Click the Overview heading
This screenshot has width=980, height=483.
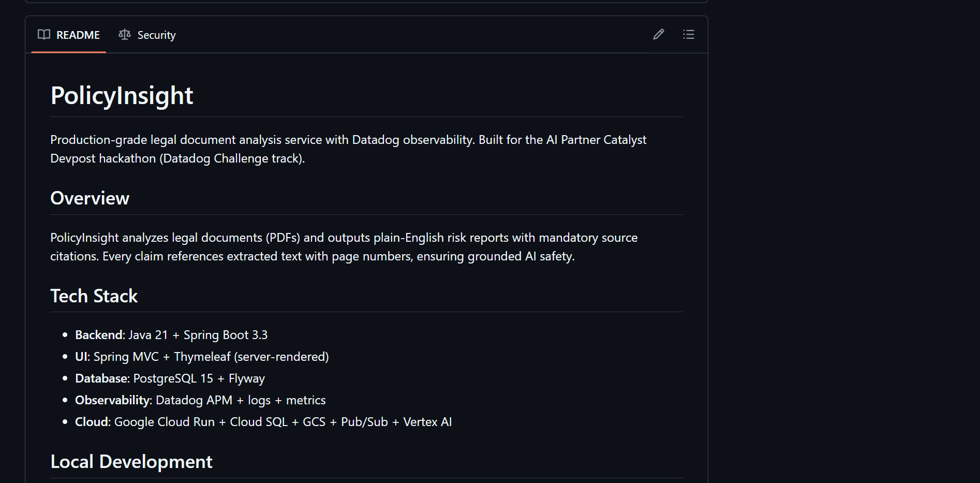[x=90, y=198]
